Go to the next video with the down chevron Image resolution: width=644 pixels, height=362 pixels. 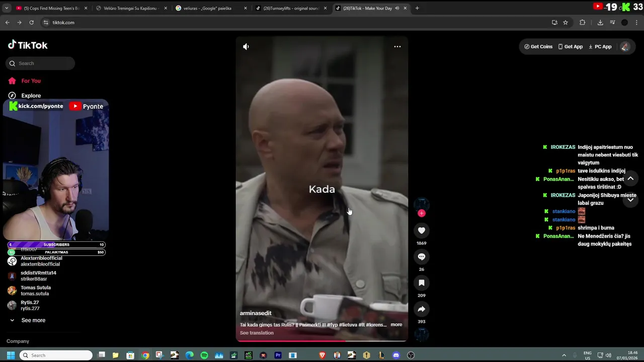(x=630, y=200)
